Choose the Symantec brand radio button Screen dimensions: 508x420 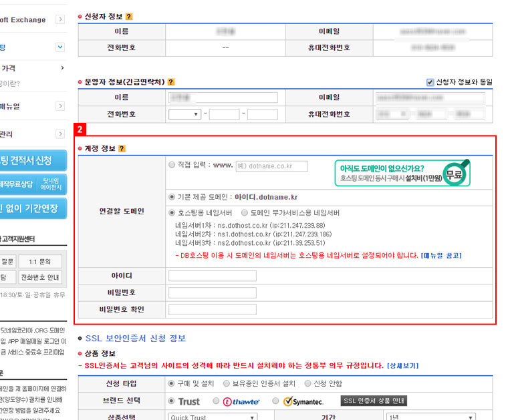coord(277,401)
